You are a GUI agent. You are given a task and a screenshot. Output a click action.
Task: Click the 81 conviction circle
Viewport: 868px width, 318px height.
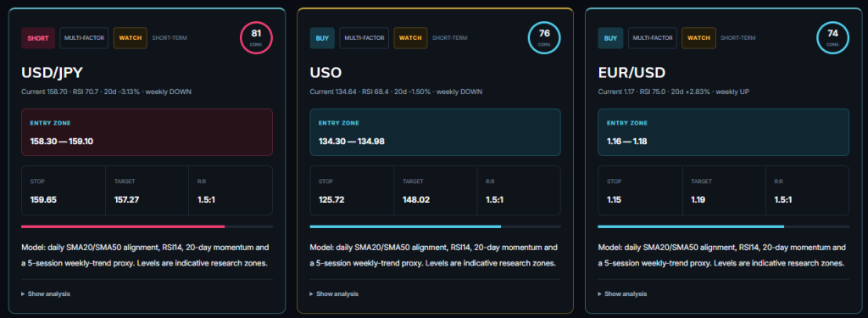tap(256, 37)
